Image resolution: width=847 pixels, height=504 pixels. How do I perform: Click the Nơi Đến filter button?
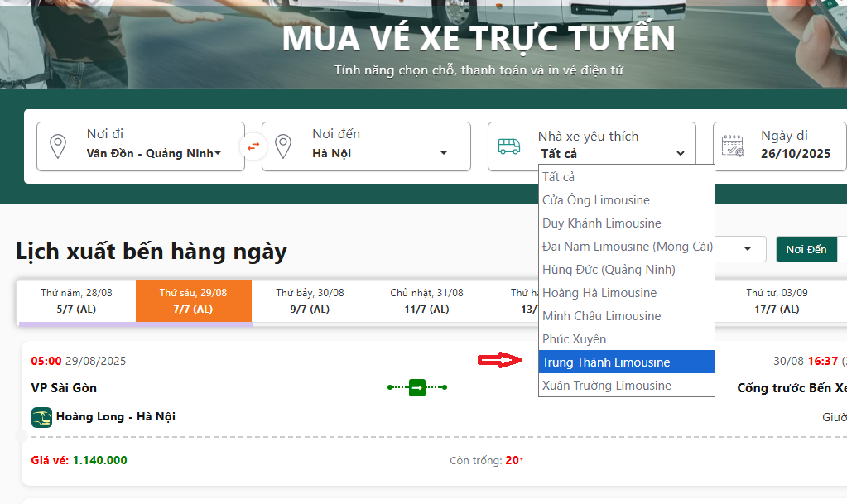click(806, 249)
